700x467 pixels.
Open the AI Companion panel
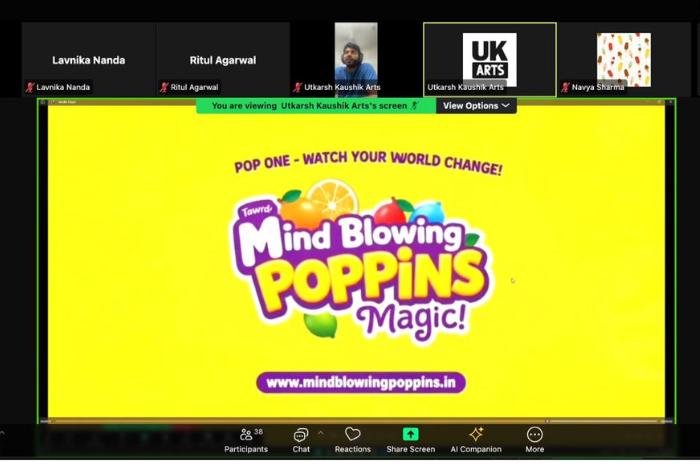476,440
